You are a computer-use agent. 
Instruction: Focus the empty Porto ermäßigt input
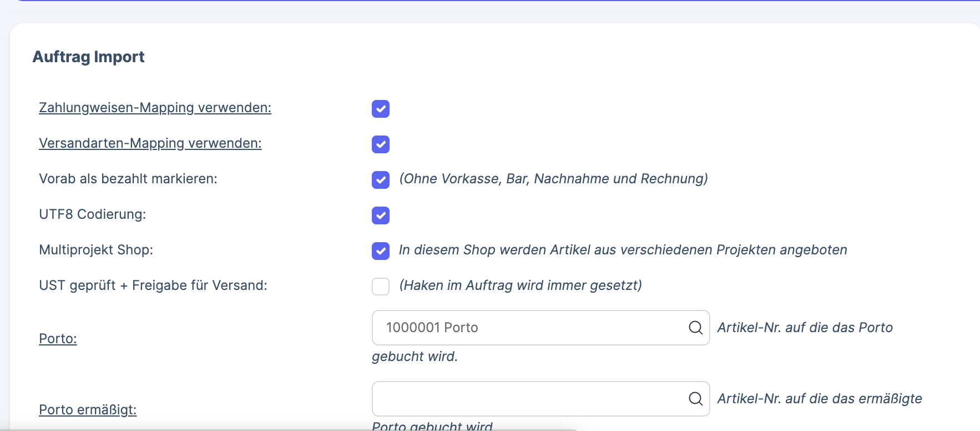coord(540,399)
